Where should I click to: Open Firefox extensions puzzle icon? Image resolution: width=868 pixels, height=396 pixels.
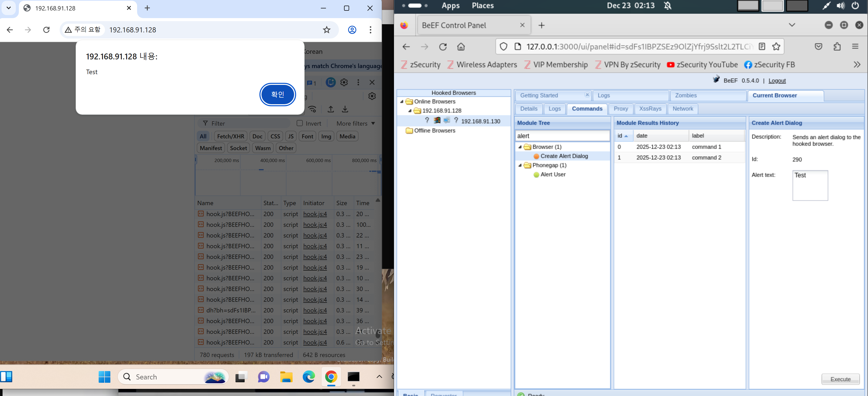(837, 47)
